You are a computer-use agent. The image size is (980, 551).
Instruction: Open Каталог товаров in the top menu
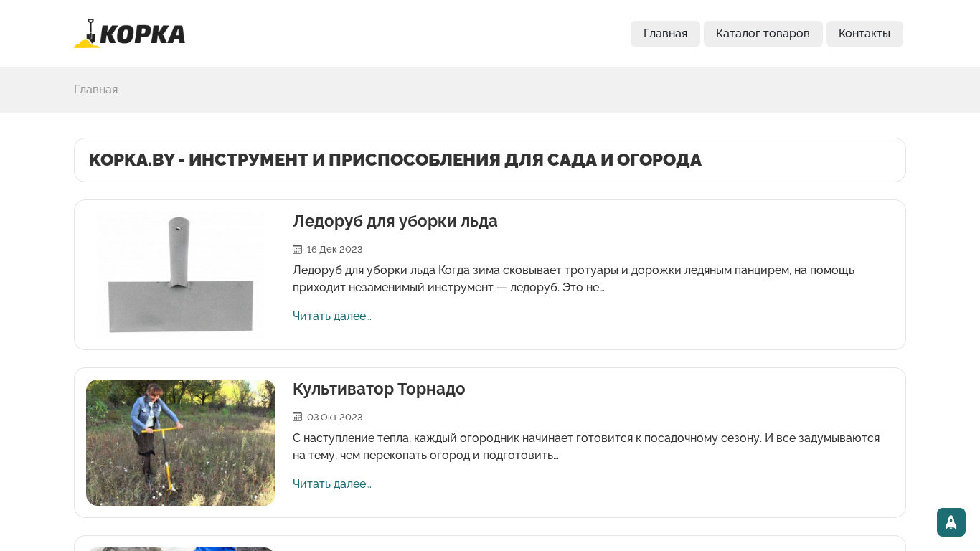click(763, 34)
